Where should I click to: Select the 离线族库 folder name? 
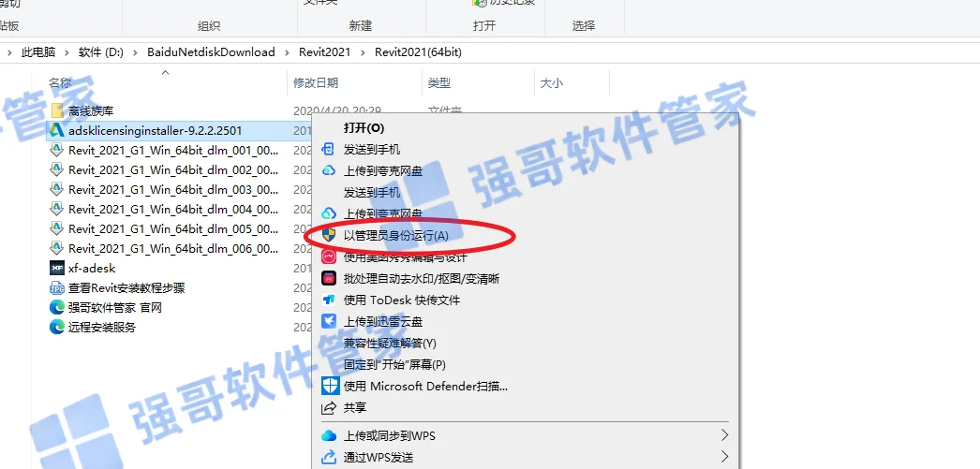click(91, 111)
